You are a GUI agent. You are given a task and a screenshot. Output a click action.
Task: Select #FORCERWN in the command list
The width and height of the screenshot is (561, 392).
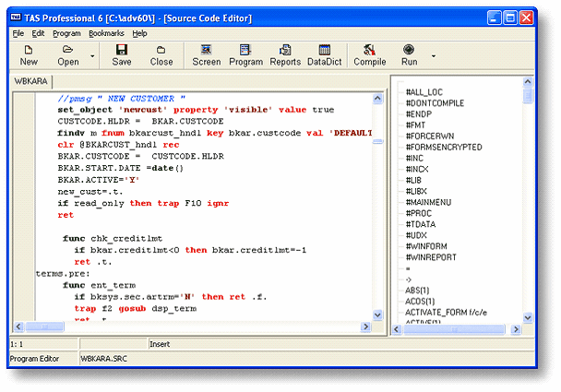tap(430, 137)
